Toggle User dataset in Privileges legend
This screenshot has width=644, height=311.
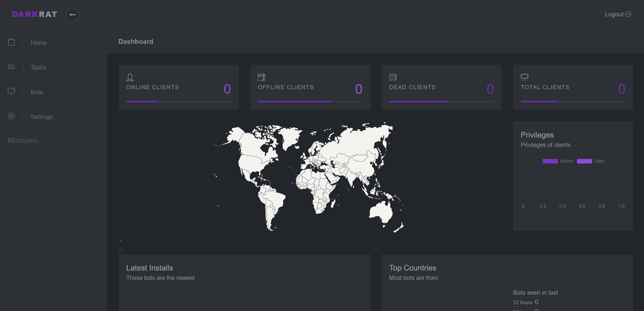pos(584,161)
